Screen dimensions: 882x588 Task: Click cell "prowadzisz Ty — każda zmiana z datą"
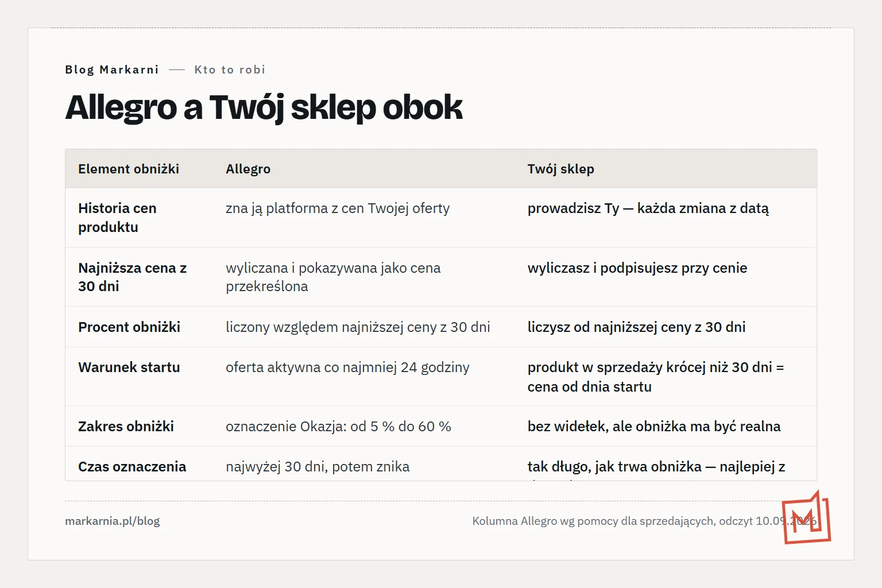click(648, 208)
